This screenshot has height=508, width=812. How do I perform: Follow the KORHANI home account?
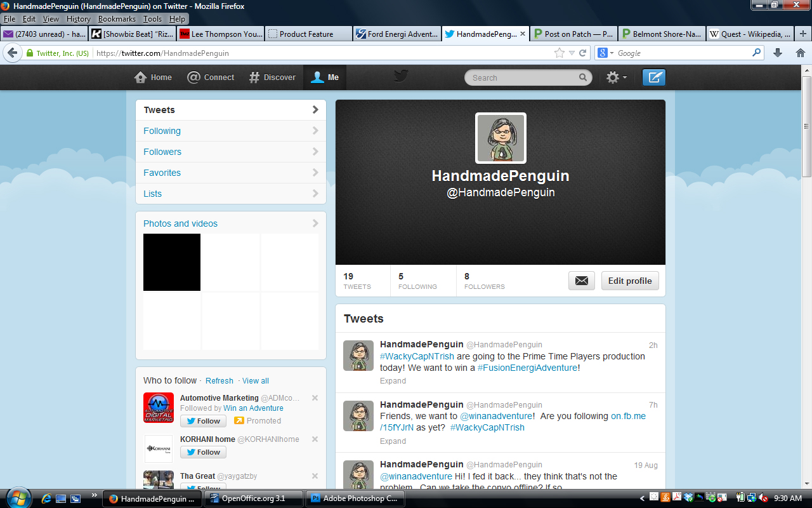[x=203, y=452]
